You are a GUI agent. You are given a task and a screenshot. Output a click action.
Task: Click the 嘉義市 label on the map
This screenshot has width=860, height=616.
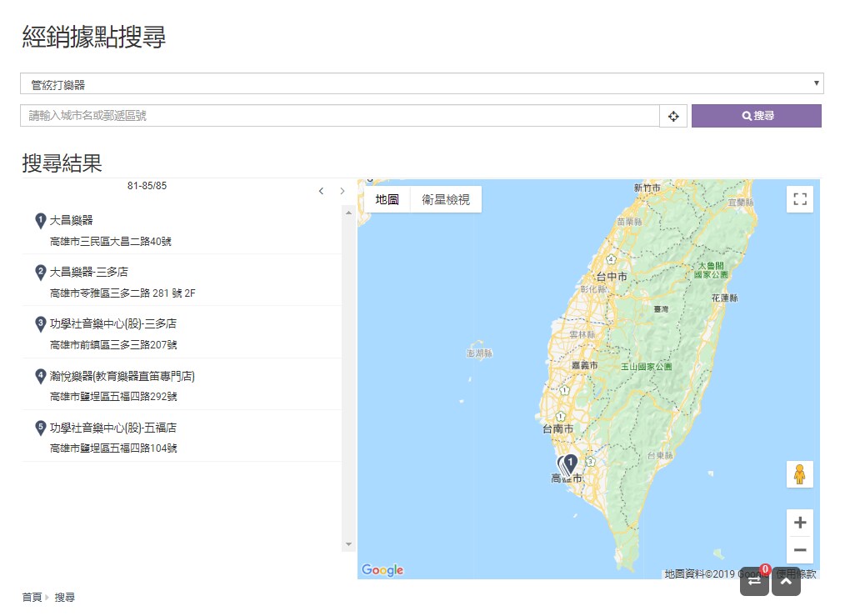coord(585,365)
